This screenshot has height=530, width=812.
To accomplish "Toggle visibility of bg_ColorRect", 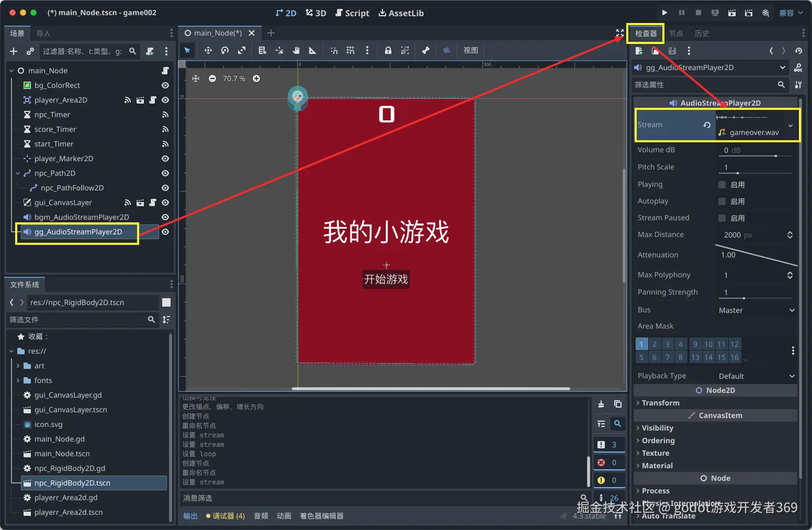I will coord(165,85).
